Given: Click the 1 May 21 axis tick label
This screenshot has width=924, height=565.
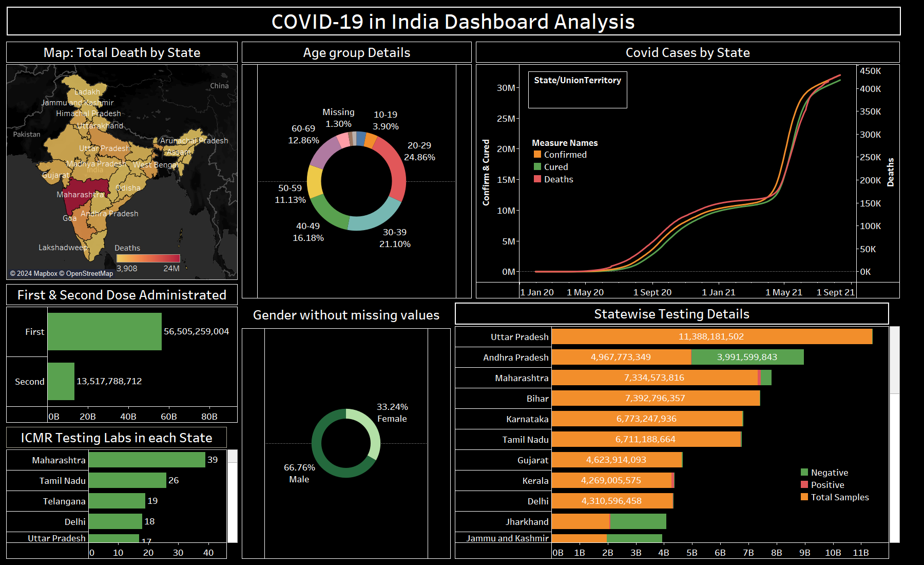Looking at the screenshot, I should 783,292.
